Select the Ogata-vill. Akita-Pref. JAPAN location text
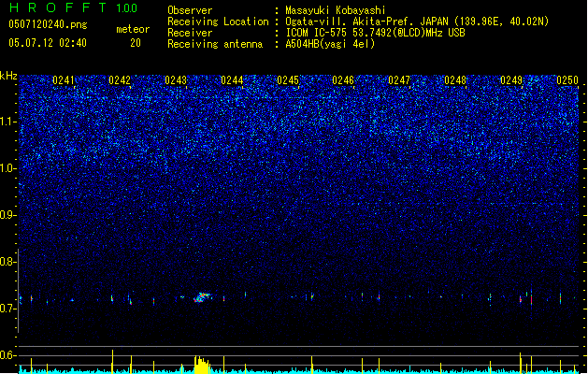 [417, 22]
